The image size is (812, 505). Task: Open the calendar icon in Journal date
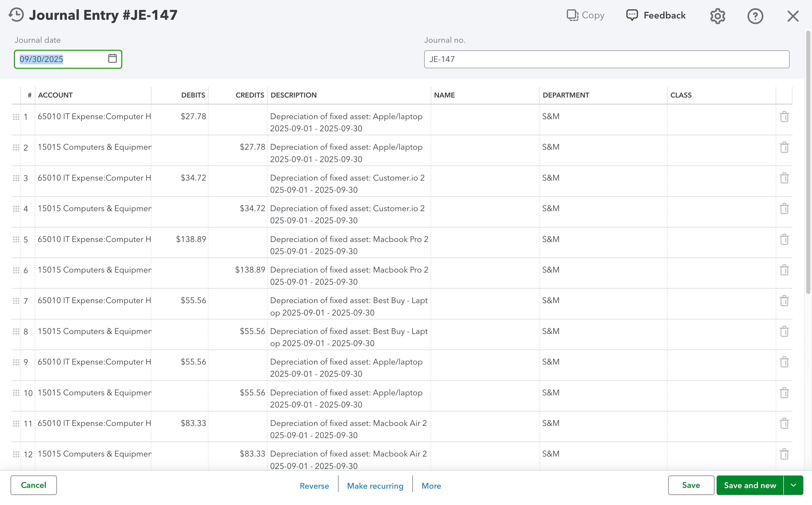click(x=112, y=59)
